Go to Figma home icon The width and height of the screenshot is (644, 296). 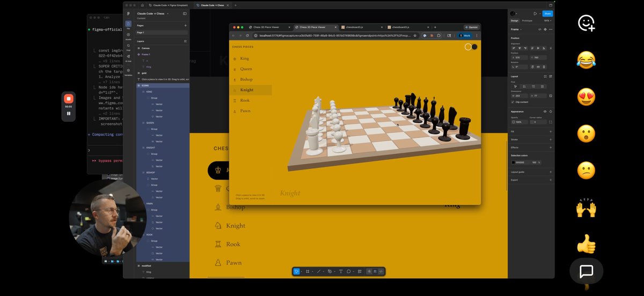[142, 5]
